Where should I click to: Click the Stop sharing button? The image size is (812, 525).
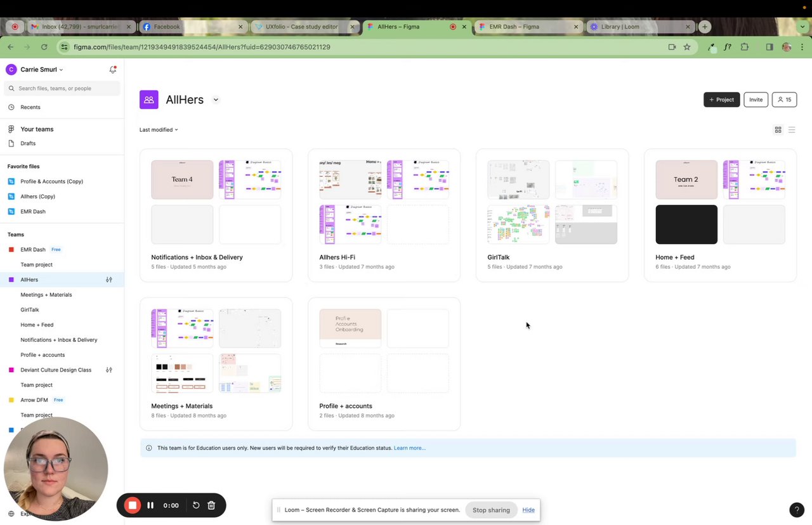coord(491,510)
